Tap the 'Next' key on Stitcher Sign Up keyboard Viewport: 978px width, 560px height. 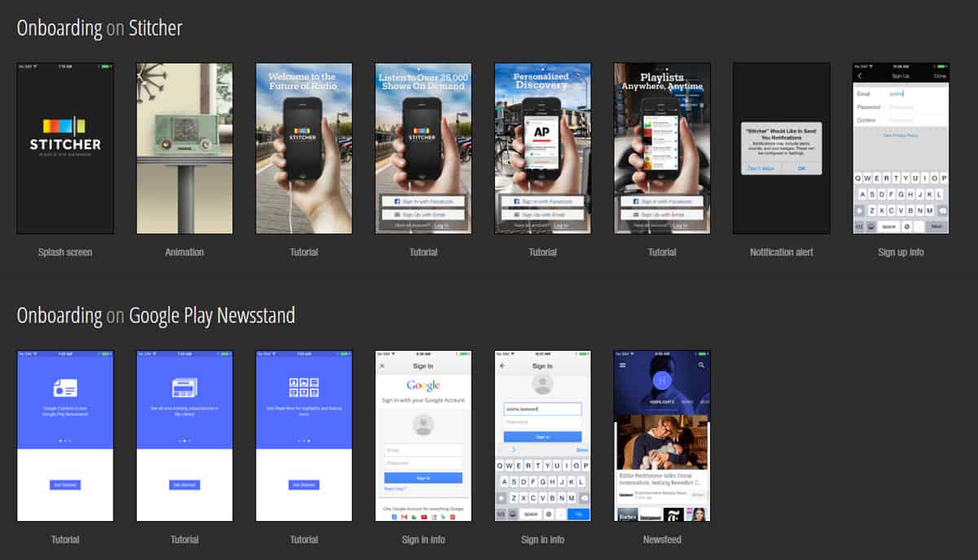936,226
